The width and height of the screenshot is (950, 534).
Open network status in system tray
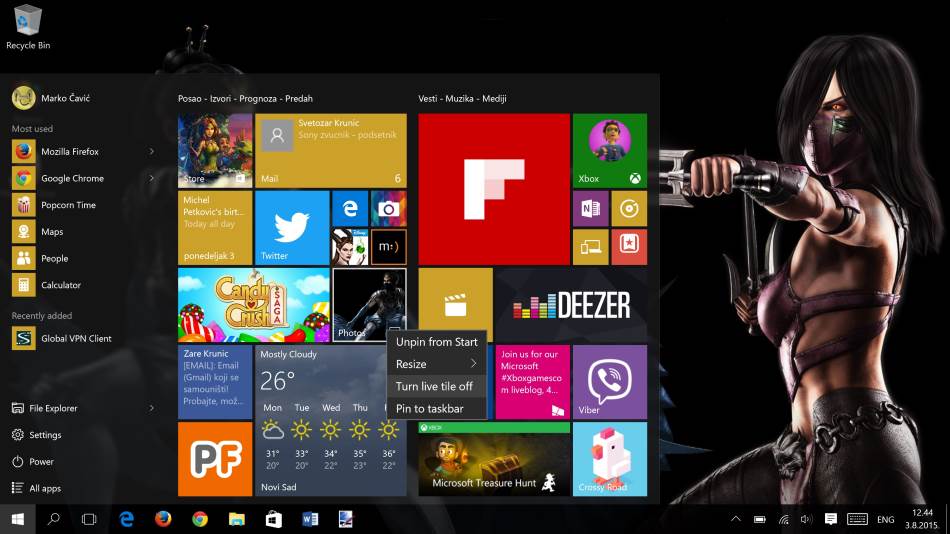pyautogui.click(x=783, y=519)
